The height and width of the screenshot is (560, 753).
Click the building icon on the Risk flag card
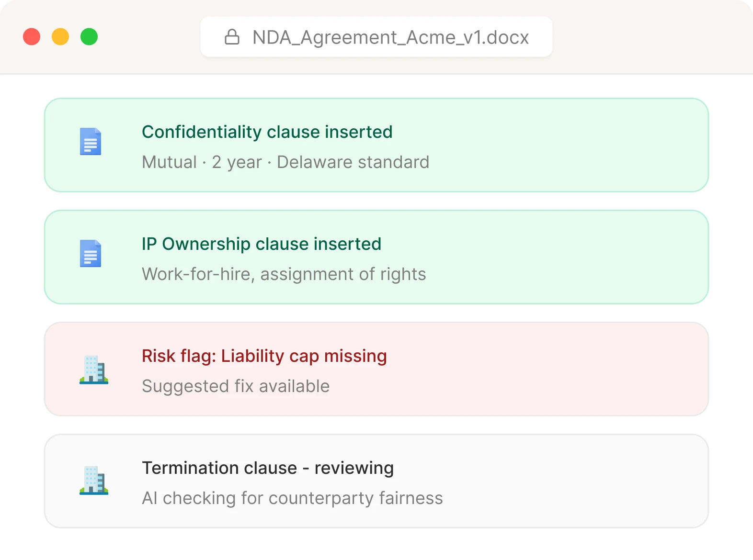94,369
